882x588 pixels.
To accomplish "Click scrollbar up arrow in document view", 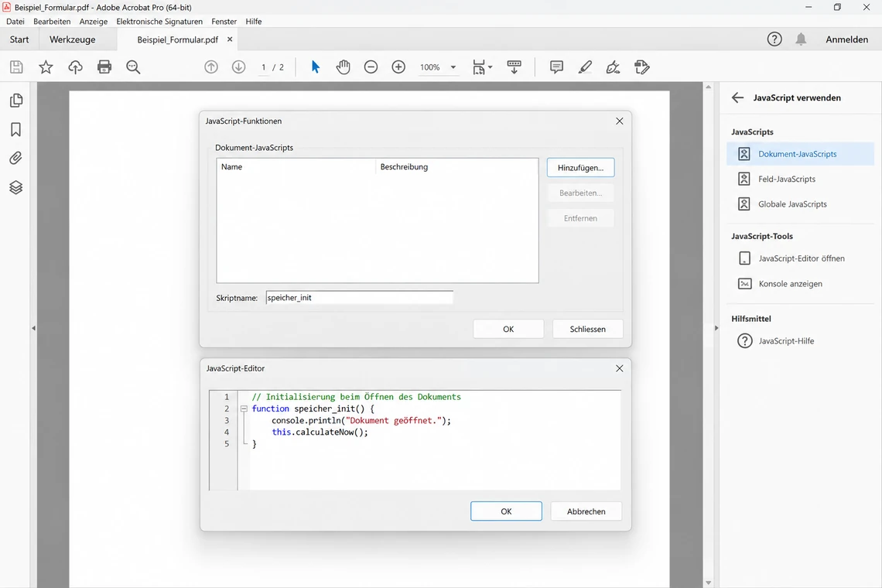I will (708, 87).
